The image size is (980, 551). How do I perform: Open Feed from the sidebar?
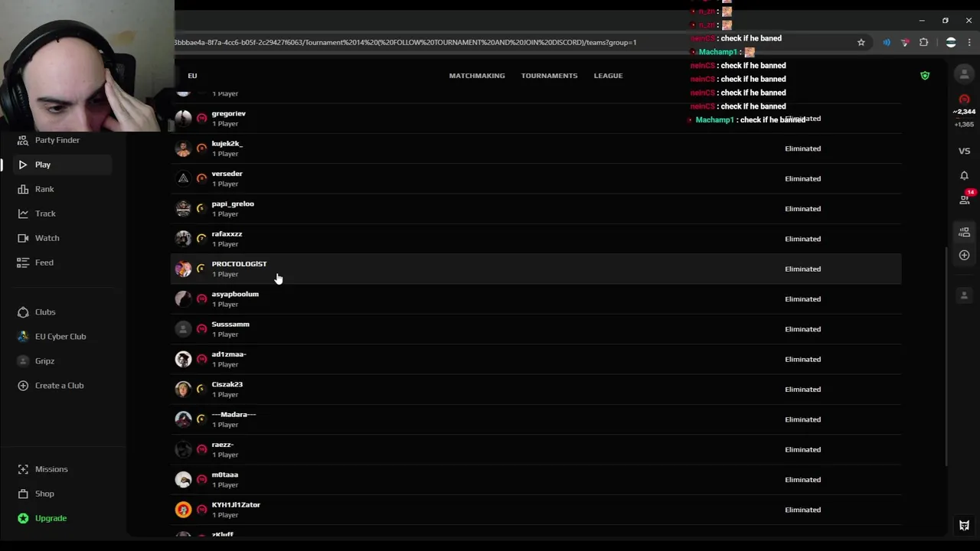tap(44, 262)
